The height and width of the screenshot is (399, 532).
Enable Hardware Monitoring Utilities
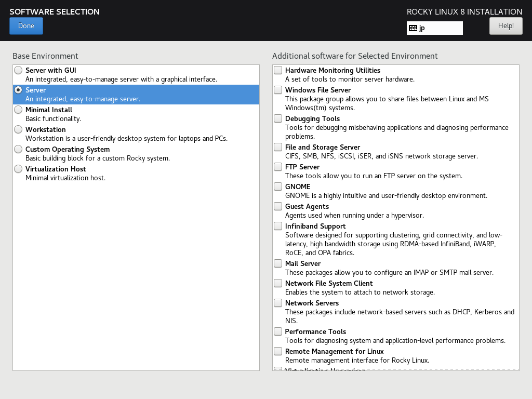pos(277,70)
